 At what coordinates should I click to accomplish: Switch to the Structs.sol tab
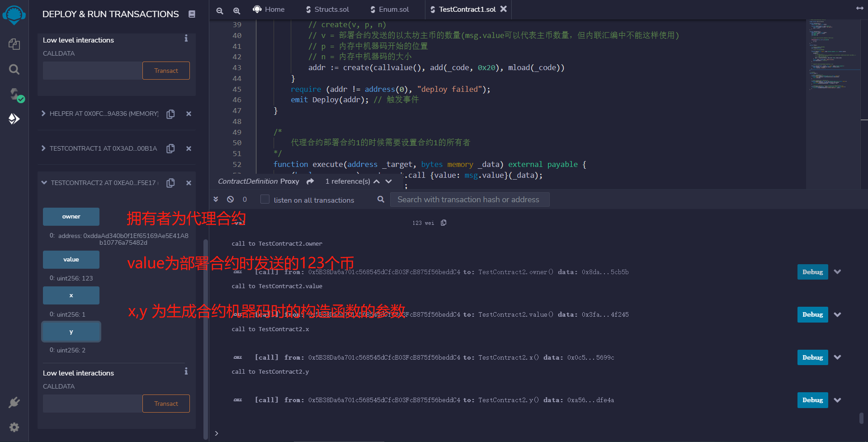[x=327, y=9]
